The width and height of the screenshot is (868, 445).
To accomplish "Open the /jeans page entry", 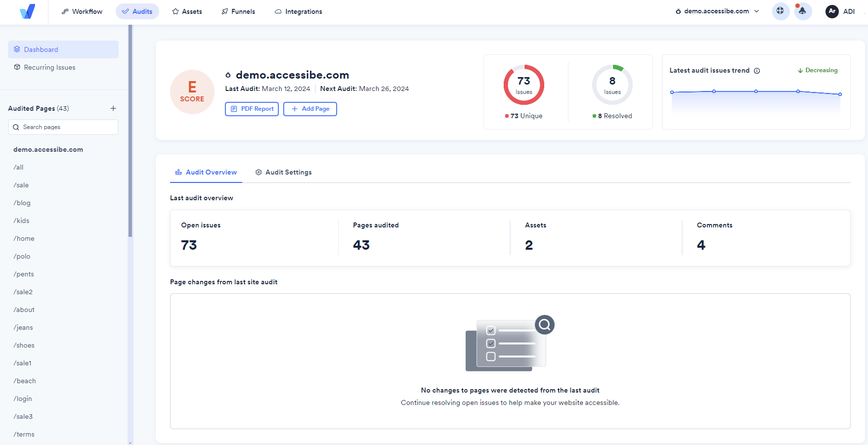I will coord(23,327).
